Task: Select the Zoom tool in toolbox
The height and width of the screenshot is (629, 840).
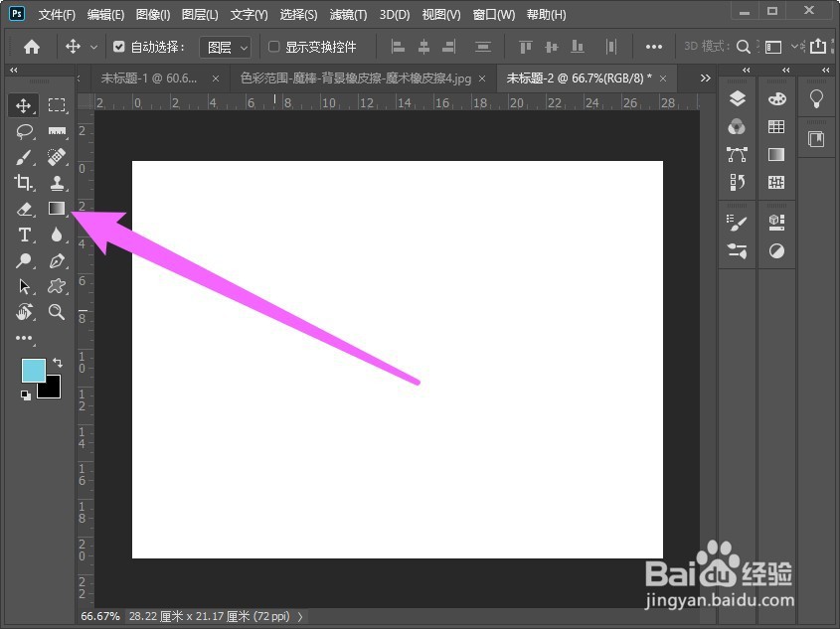Action: coord(57,312)
